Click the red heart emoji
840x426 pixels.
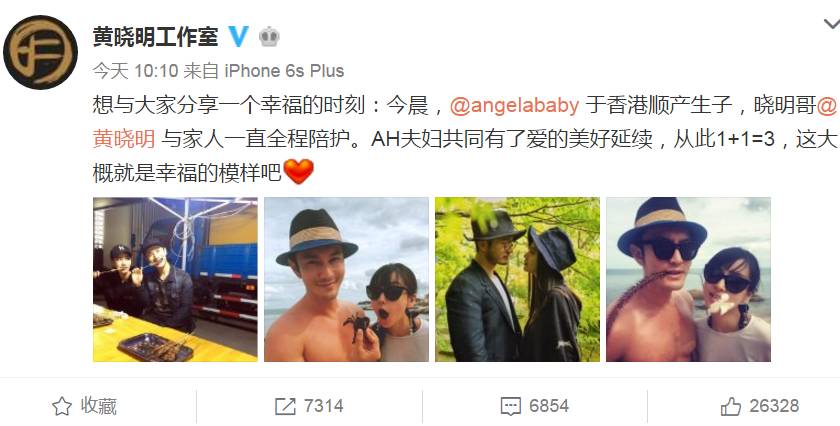pyautogui.click(x=298, y=172)
